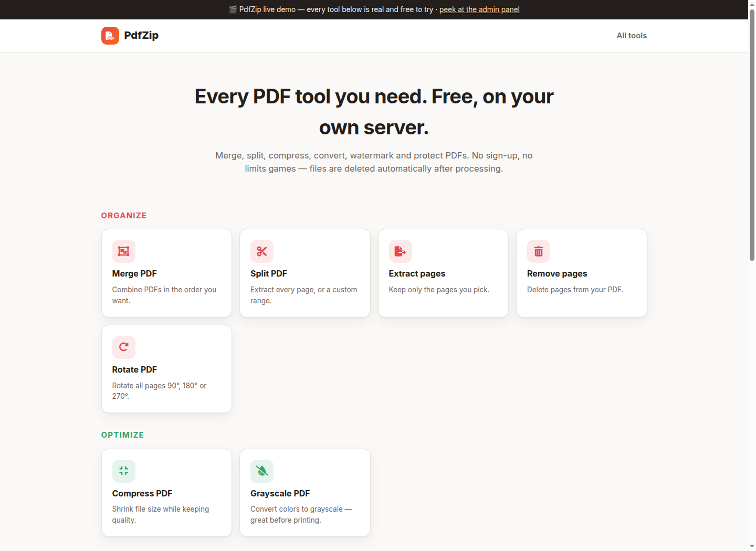
Task: Click the 'Every PDF tool you need' headline
Action: coord(374,112)
